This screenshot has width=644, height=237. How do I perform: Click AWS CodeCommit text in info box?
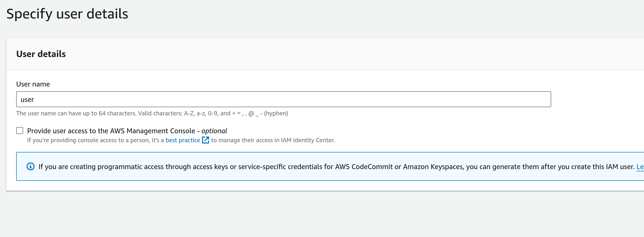coord(364,167)
